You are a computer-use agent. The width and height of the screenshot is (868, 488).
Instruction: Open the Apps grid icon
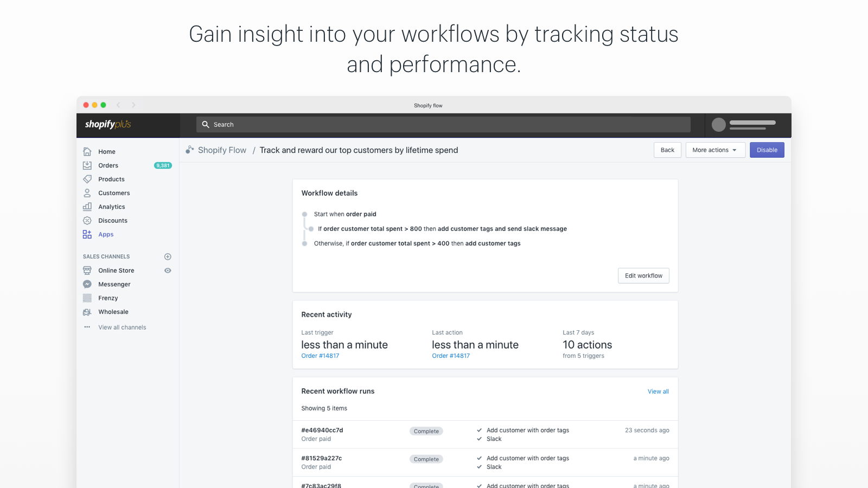(x=87, y=234)
